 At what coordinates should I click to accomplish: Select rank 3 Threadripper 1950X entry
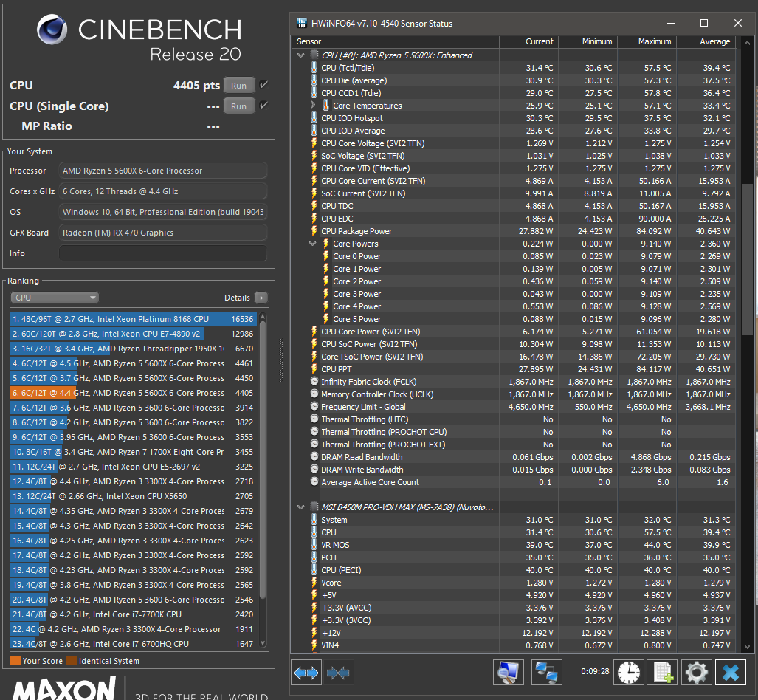pyautogui.click(x=133, y=349)
